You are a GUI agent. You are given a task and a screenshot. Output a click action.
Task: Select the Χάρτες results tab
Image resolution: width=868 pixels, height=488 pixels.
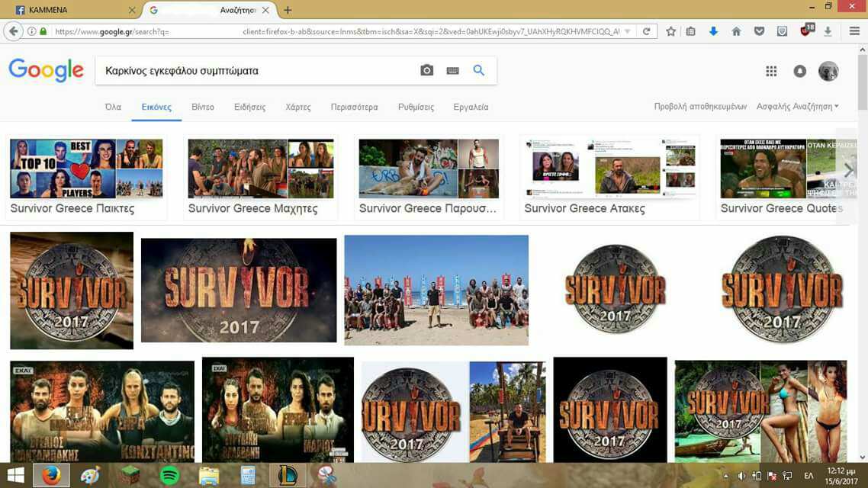coord(297,107)
